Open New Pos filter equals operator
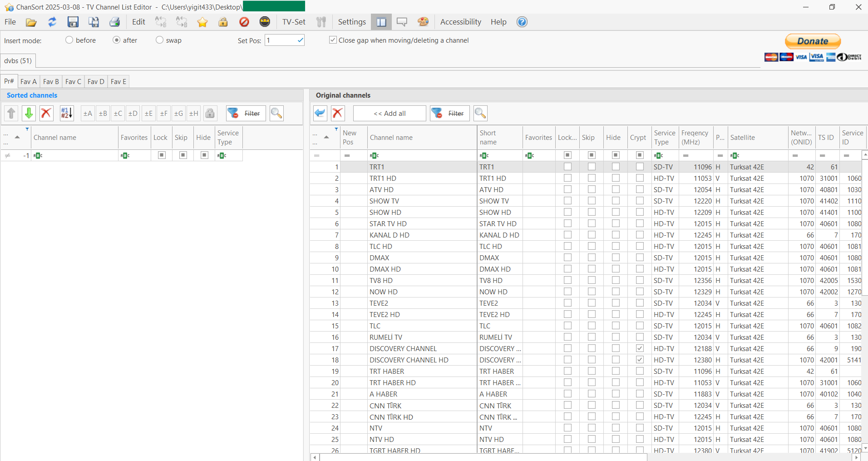The height and width of the screenshot is (461, 868). click(x=347, y=156)
